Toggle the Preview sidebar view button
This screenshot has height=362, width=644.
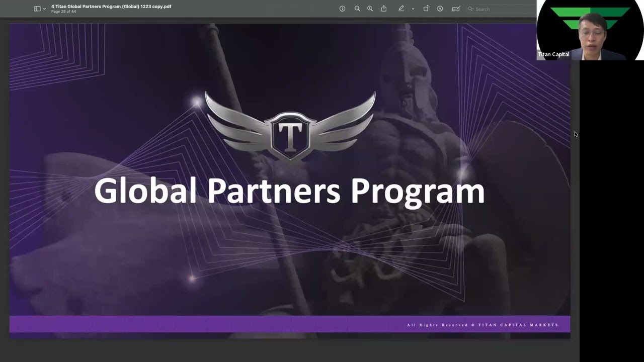coord(37,9)
